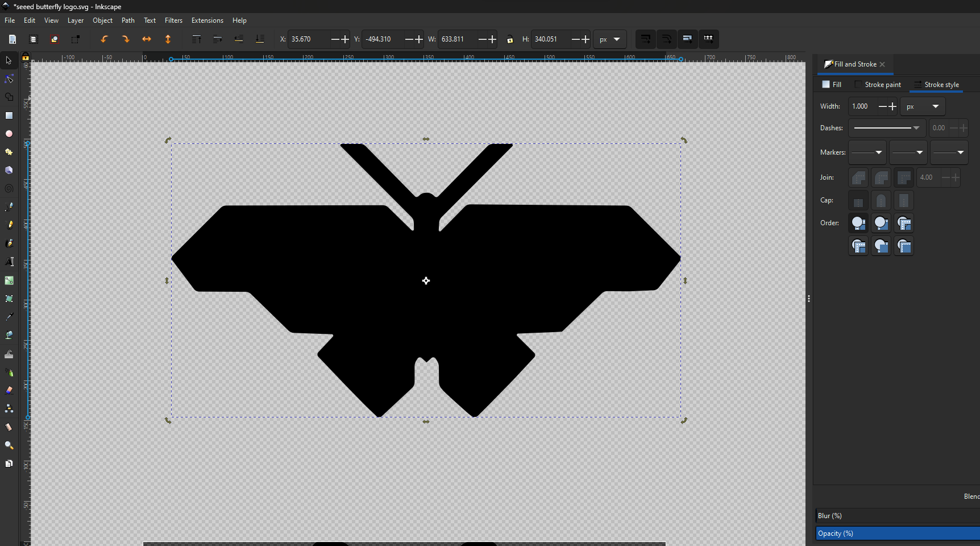Pick the Rectangle tool
This screenshot has height=546, width=980.
point(9,115)
